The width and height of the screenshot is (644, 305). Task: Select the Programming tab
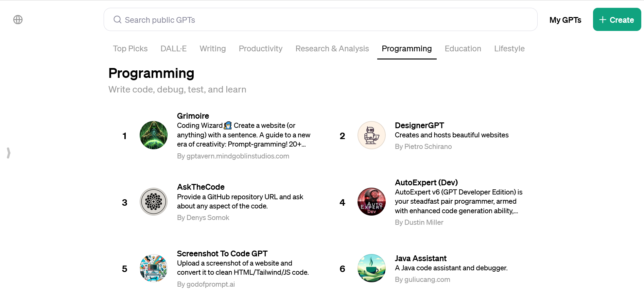407,49
